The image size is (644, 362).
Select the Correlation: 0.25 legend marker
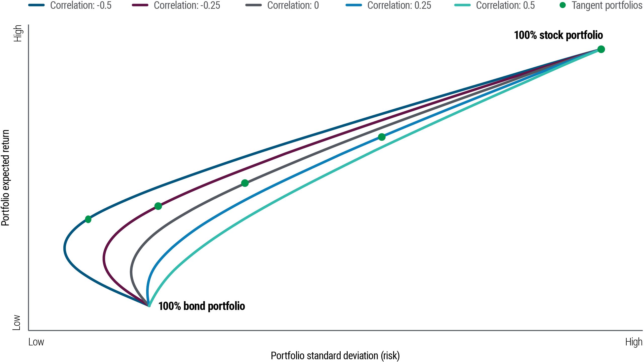pyautogui.click(x=353, y=5)
